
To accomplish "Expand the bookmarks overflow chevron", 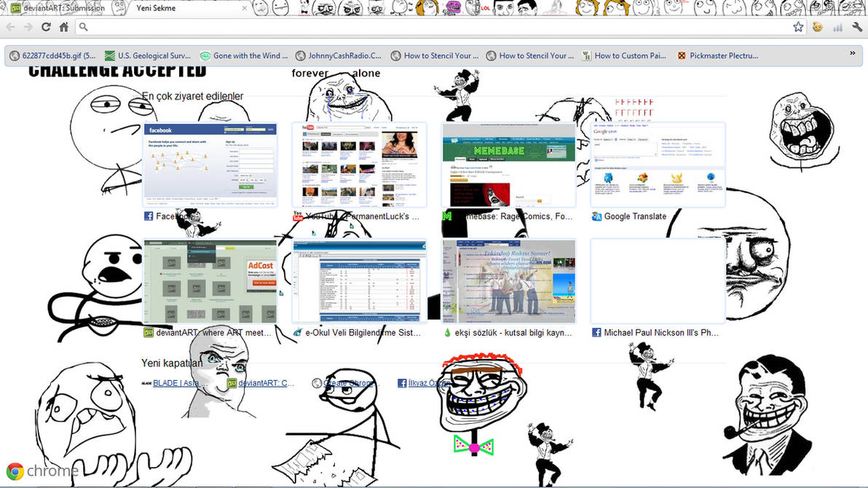I will (x=853, y=53).
